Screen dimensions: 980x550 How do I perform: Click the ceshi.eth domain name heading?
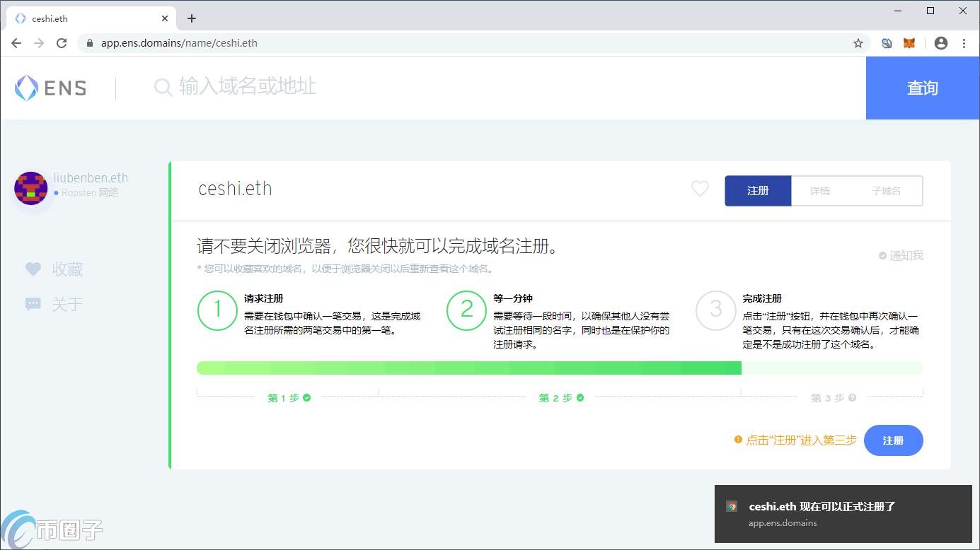coord(235,189)
